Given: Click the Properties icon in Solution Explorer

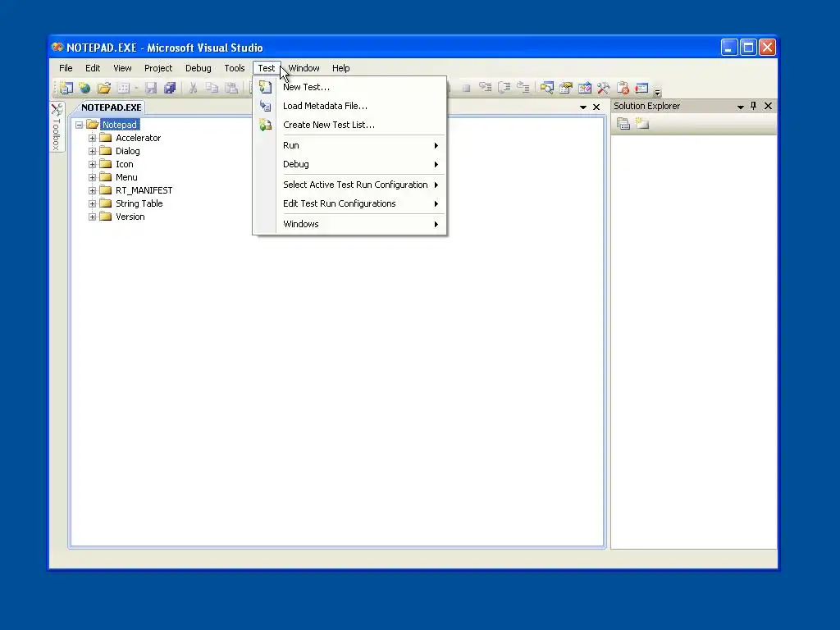Looking at the screenshot, I should point(623,124).
